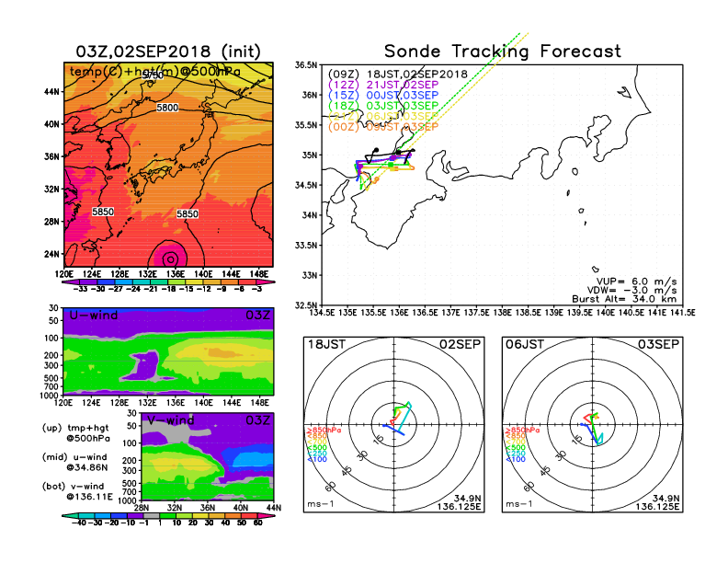Click the '03SEP' label on the right hodograph
The height and width of the screenshot is (563, 728).
point(658,344)
